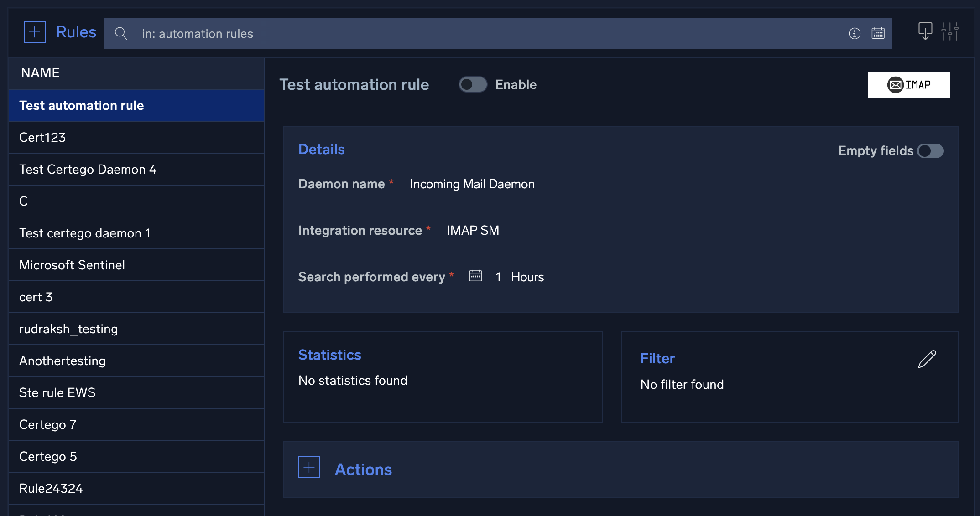The width and height of the screenshot is (980, 516).
Task: Open the Certego 7 rule
Action: click(136, 424)
